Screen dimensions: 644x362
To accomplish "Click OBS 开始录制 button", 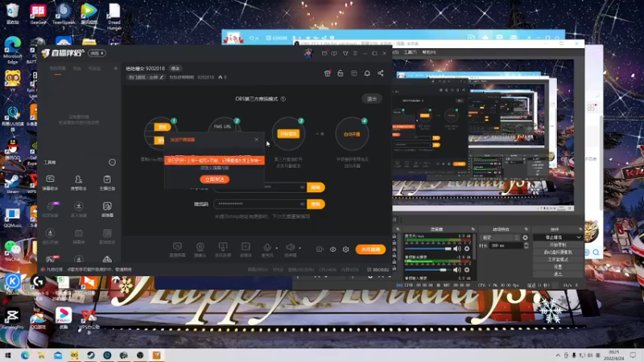I will [x=558, y=245].
